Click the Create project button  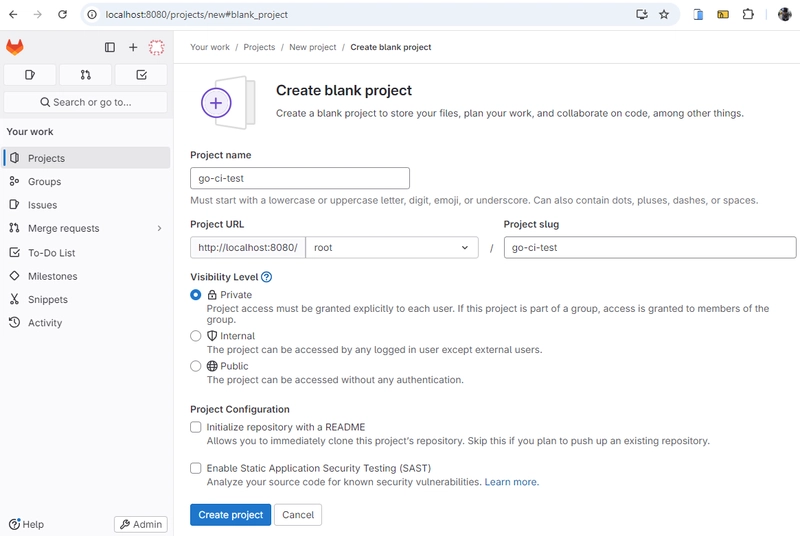230,515
